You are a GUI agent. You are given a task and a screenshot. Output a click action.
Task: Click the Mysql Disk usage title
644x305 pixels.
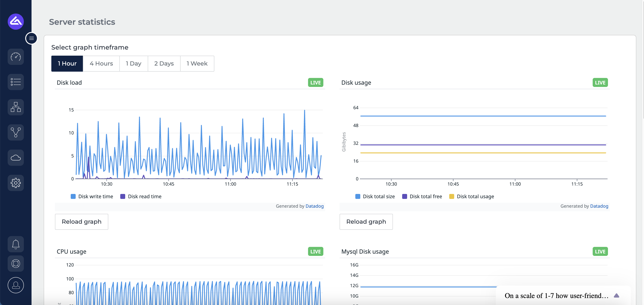click(x=365, y=251)
